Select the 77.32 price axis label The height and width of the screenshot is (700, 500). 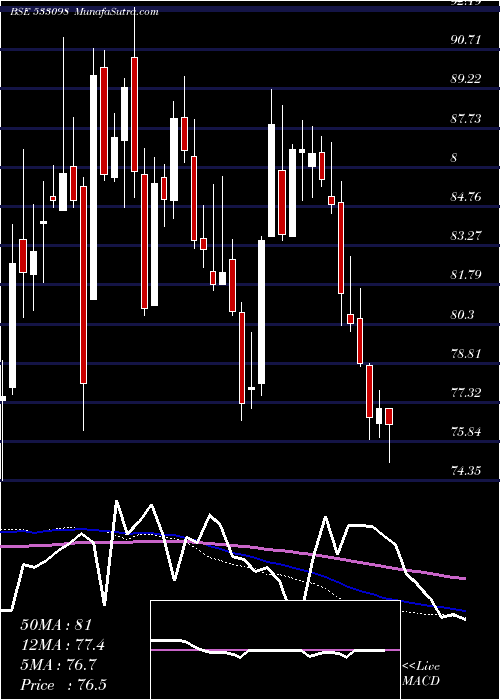466,393
